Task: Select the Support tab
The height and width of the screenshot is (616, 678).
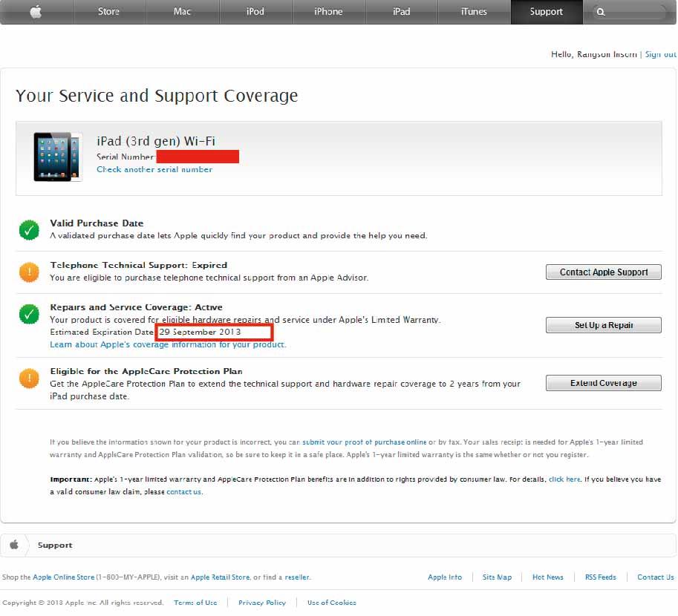Action: click(x=547, y=12)
